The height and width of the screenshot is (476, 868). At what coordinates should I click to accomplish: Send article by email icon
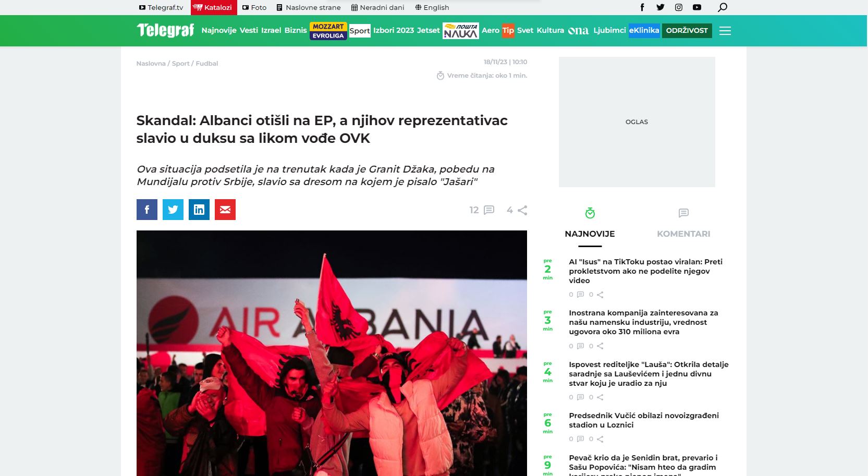tap(225, 210)
